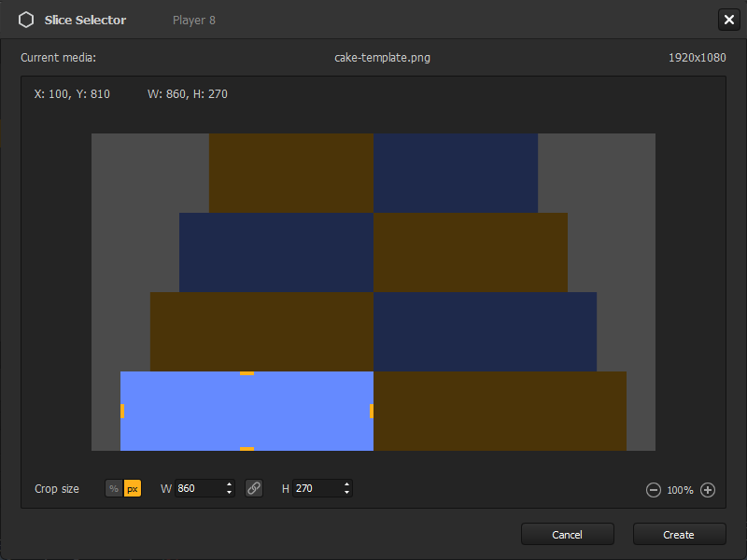The image size is (747, 560).
Task: Click the orange handle on top of the selection
Action: [x=246, y=372]
